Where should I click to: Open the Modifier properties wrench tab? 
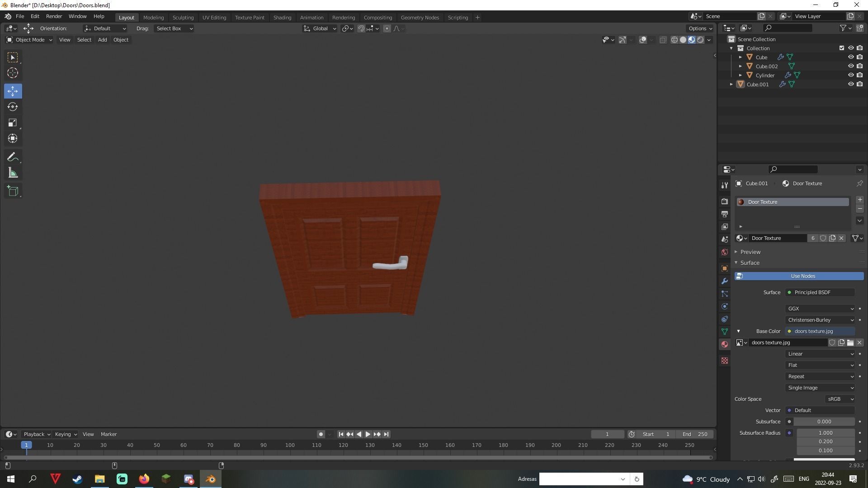[x=725, y=281]
